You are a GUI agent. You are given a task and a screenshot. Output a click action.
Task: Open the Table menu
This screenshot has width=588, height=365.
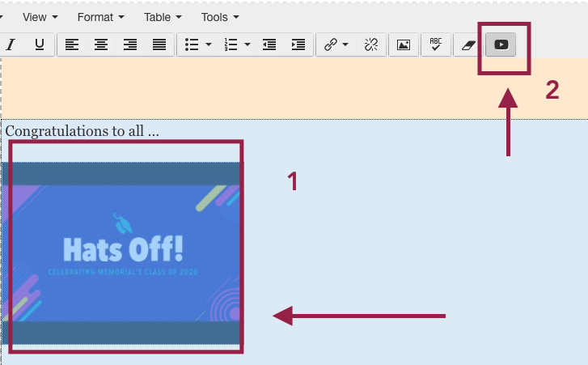coord(162,17)
